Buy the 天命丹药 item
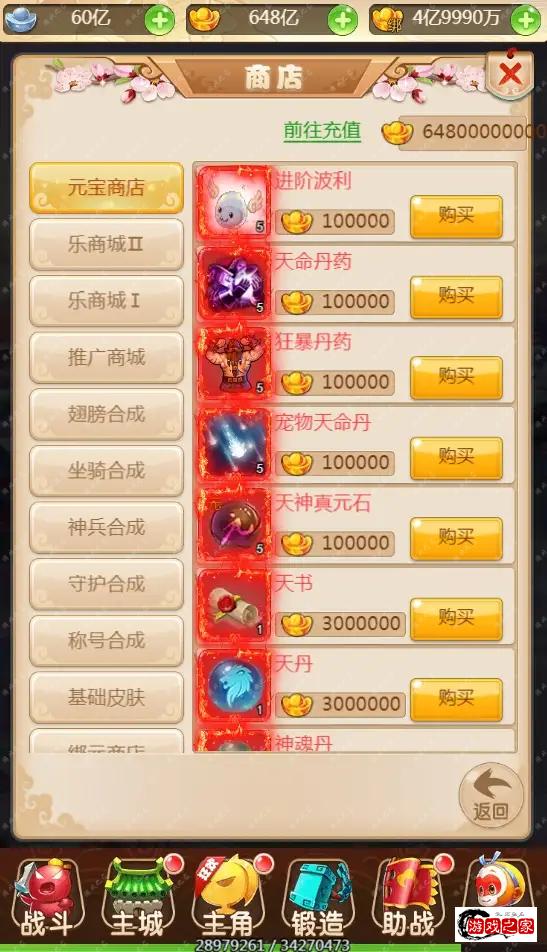The image size is (547, 952). click(457, 297)
